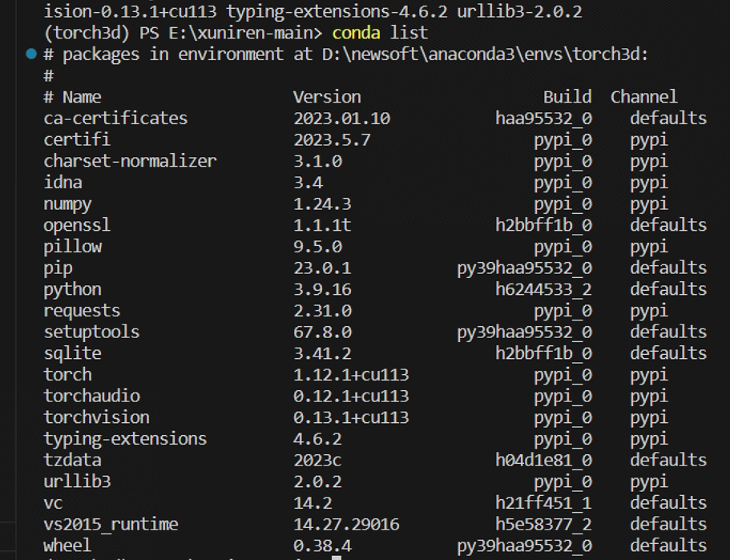Click pillow version '9.5.0'
Image resolution: width=730 pixels, height=560 pixels.
coord(317,247)
